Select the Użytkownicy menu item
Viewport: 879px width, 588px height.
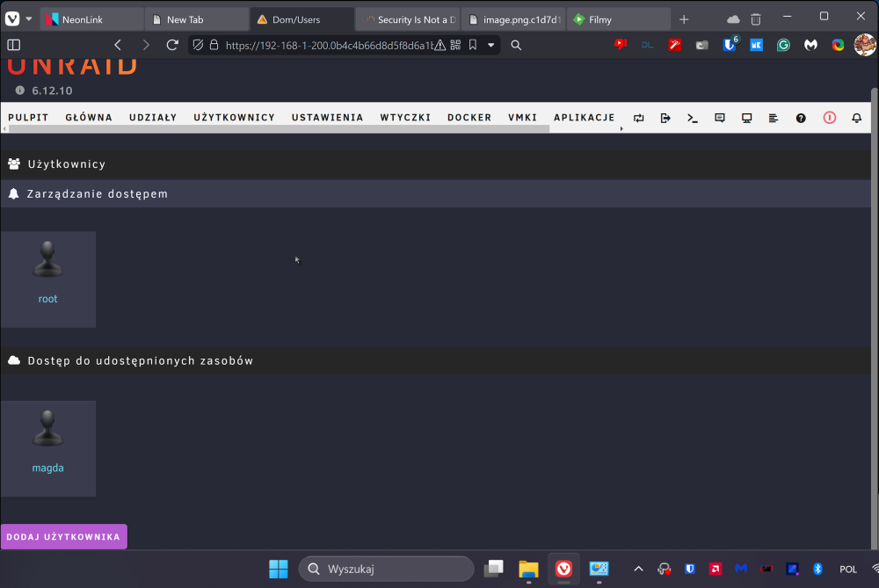pyautogui.click(x=235, y=117)
